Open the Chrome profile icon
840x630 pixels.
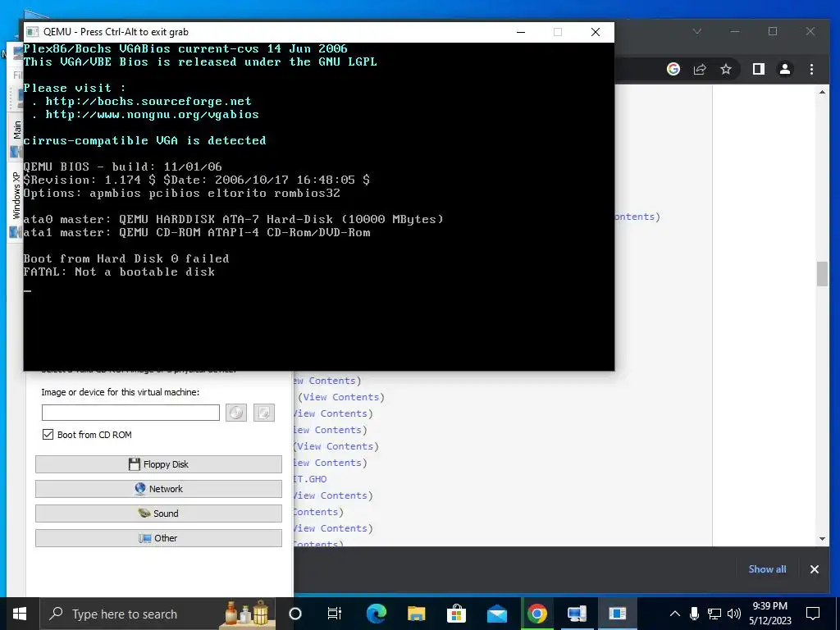(785, 69)
